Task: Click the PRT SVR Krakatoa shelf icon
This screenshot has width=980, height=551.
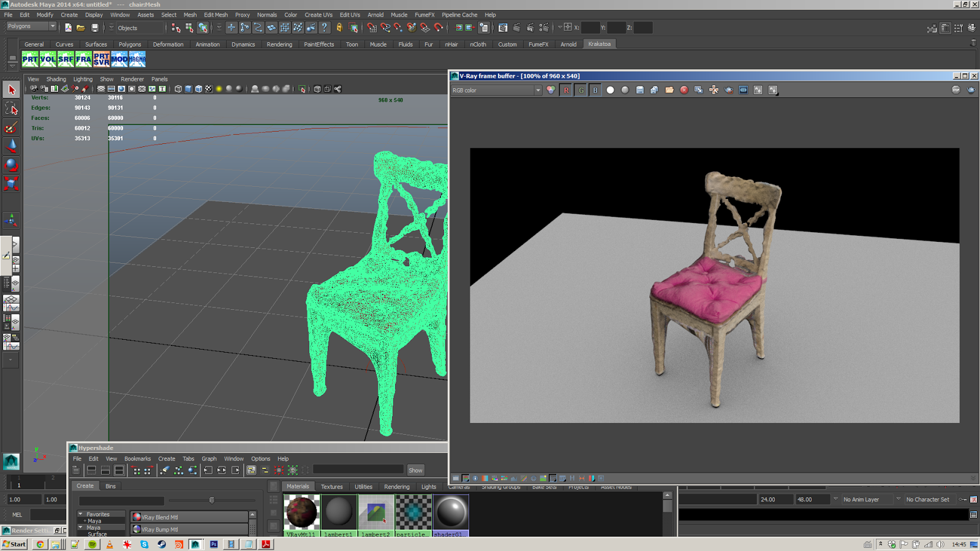Action: point(101,59)
